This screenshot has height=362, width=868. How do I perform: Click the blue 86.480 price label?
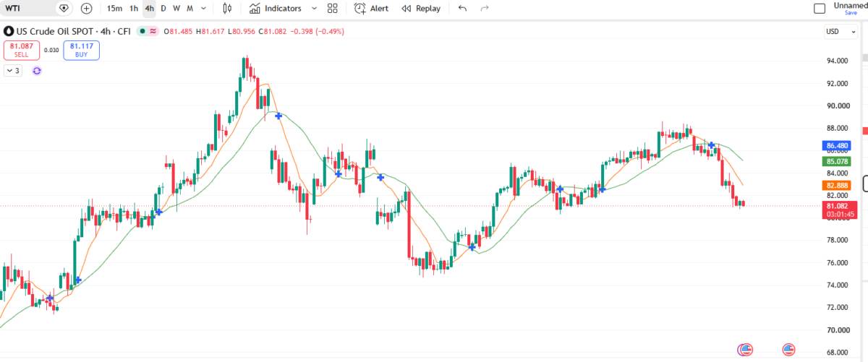(x=836, y=145)
